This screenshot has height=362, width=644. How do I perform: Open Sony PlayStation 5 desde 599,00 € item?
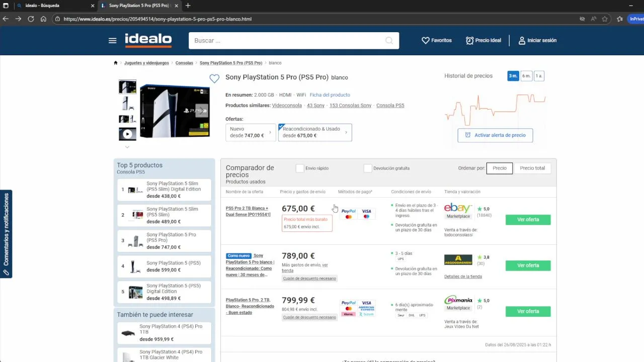click(x=164, y=266)
